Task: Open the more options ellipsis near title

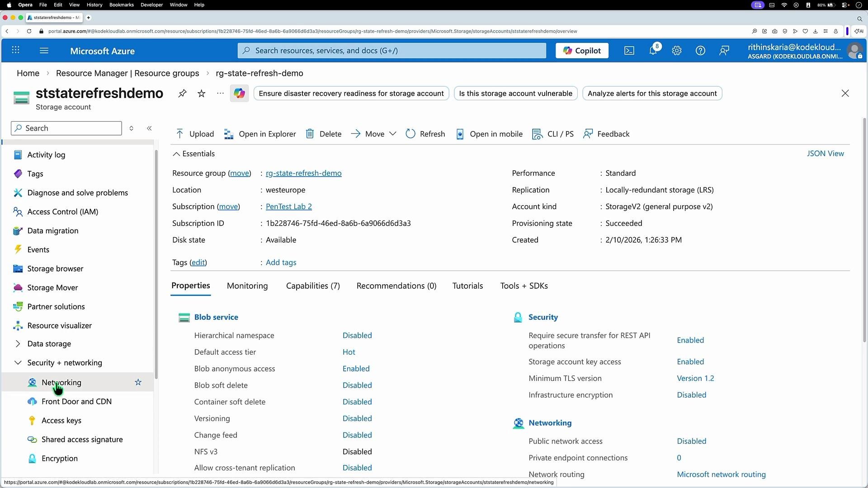Action: tap(220, 94)
